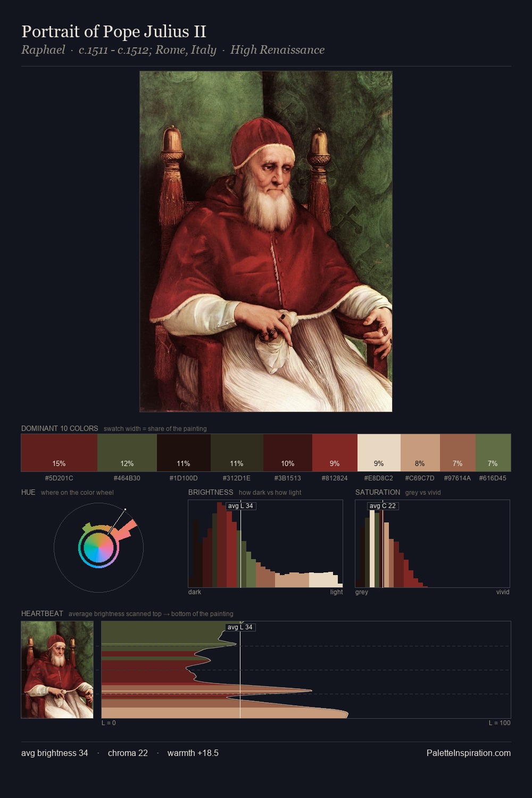Click the 'dark' axis label under brightness

[x=195, y=592]
